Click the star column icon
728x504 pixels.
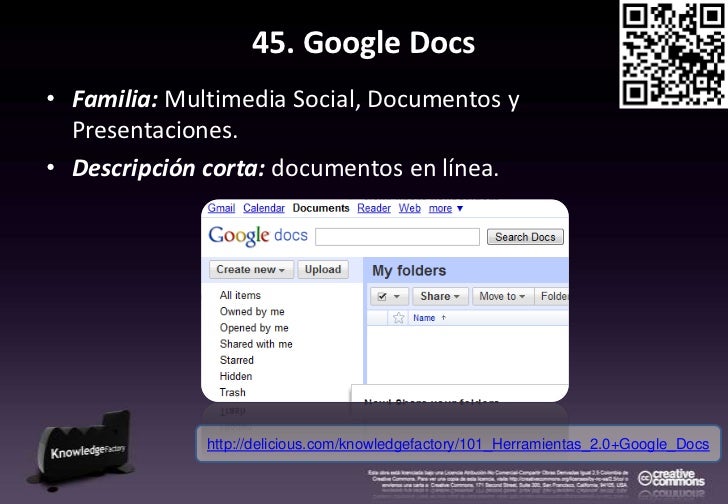coord(398,318)
